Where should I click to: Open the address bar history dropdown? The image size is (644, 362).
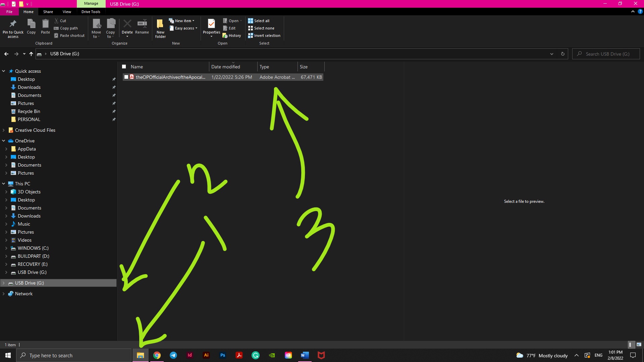[x=552, y=54]
